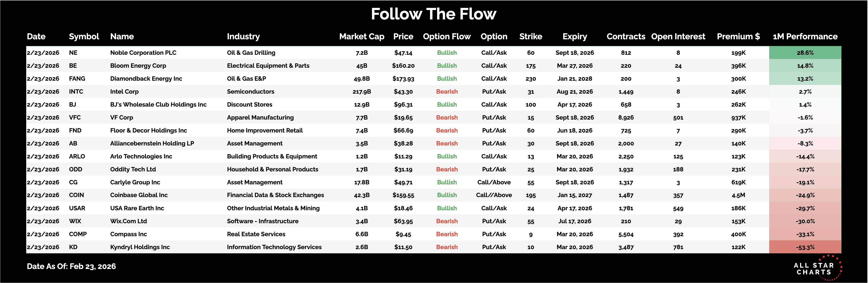Click the NE ticker symbol

73,52
